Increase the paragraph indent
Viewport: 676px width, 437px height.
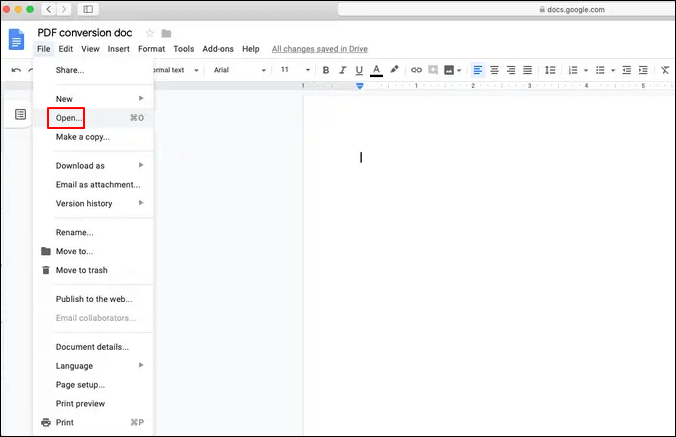click(x=643, y=70)
